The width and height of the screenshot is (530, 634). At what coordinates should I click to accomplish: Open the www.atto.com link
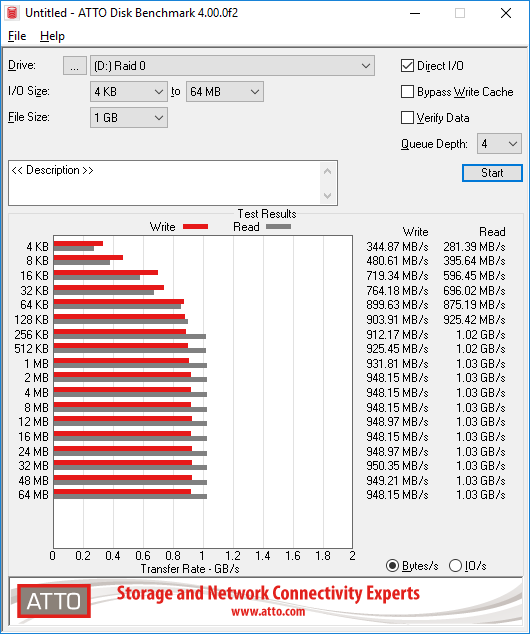268,611
